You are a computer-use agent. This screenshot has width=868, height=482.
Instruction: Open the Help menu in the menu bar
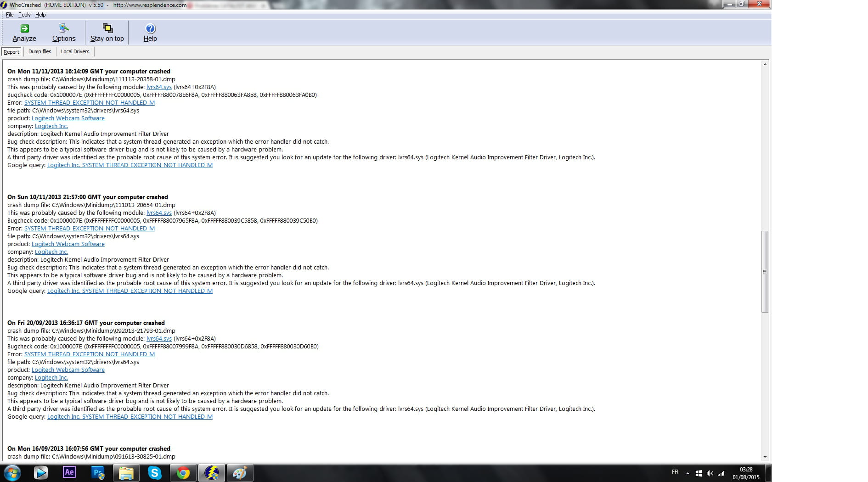coord(40,15)
